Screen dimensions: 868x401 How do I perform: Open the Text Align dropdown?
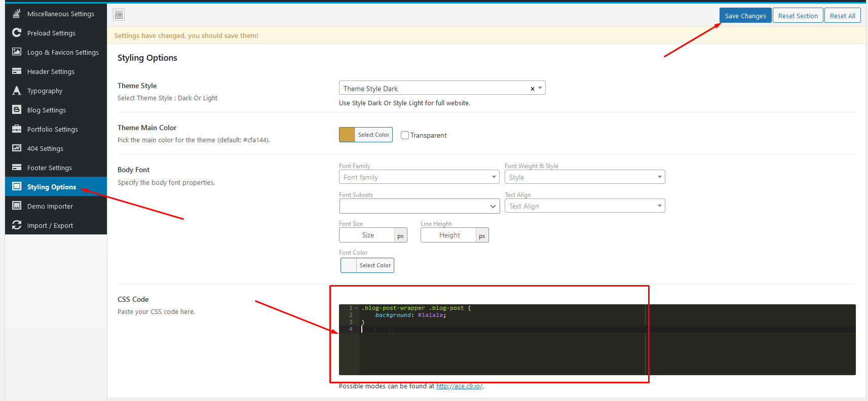coord(585,206)
